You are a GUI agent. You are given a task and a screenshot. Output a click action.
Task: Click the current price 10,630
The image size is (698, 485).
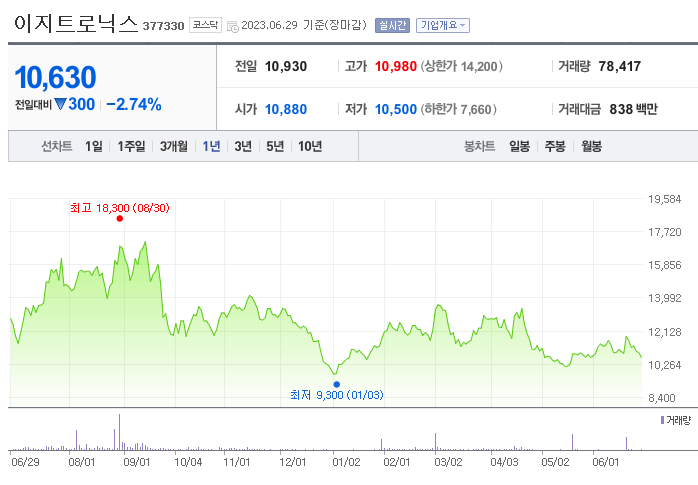[55, 77]
